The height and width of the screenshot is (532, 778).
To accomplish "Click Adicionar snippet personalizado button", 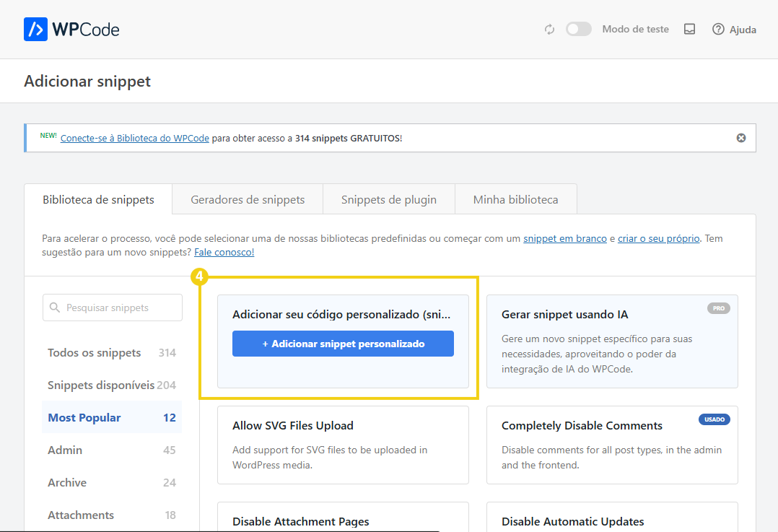I will [x=343, y=344].
